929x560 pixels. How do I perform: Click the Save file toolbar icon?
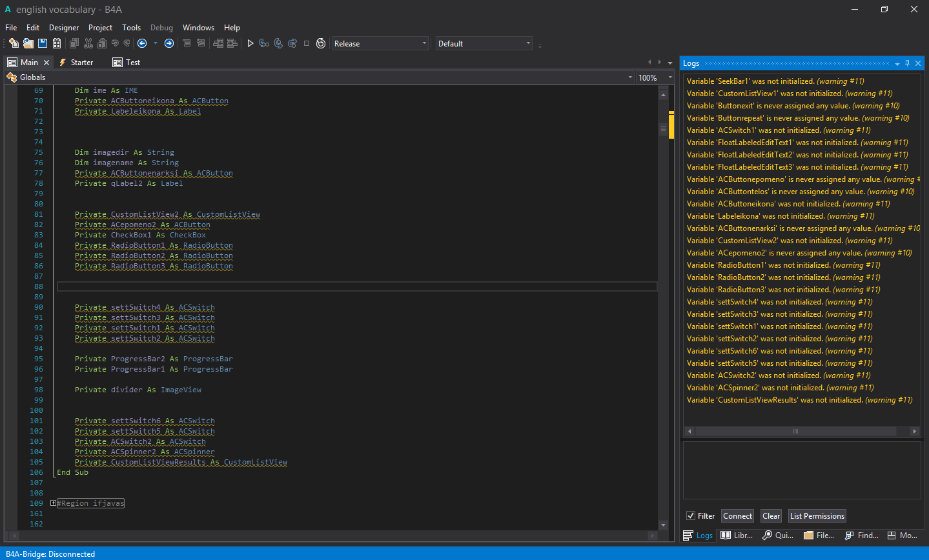43,43
